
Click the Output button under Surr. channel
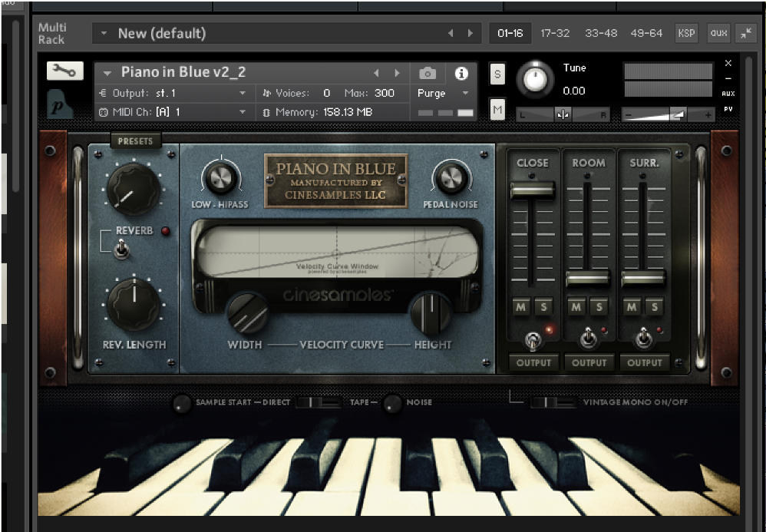pos(644,362)
